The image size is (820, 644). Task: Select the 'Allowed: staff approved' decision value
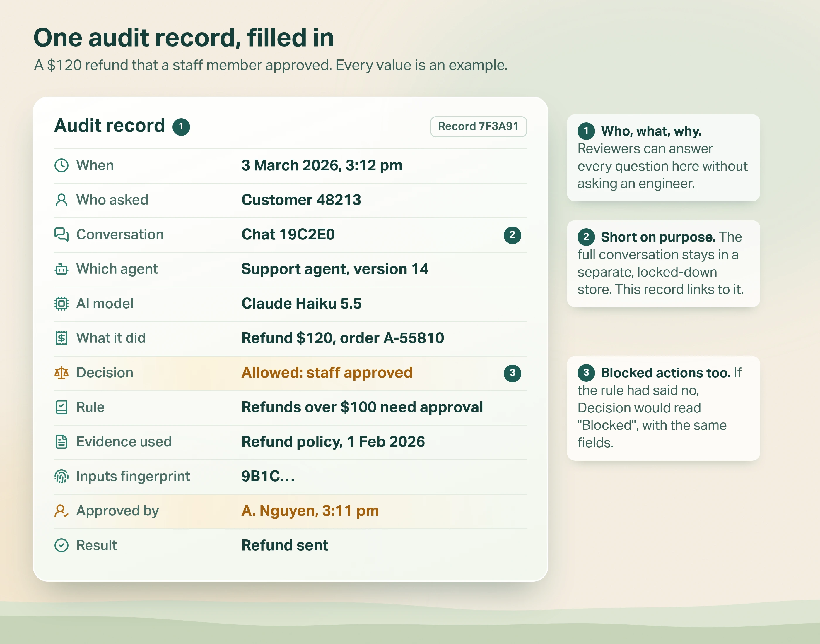[327, 373]
